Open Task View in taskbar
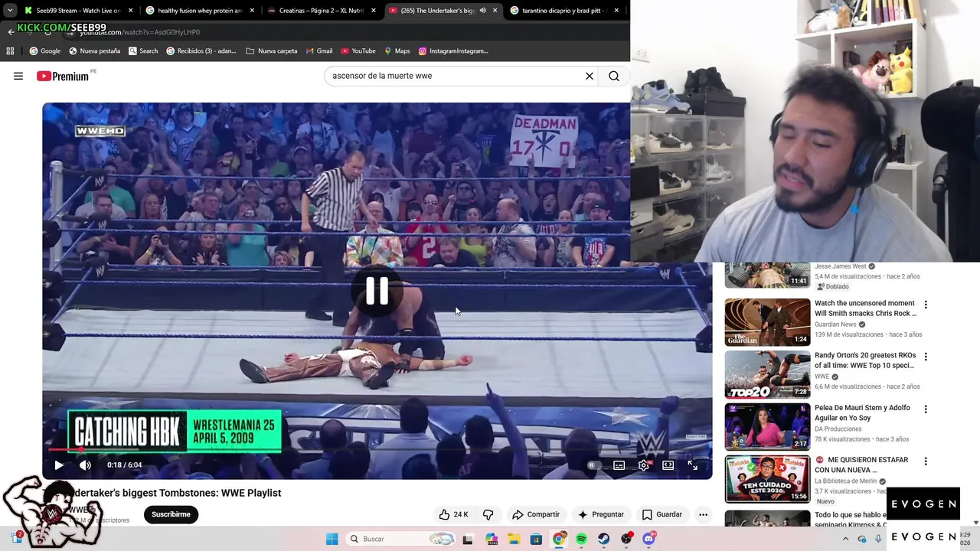980x551 pixels. coord(468,539)
